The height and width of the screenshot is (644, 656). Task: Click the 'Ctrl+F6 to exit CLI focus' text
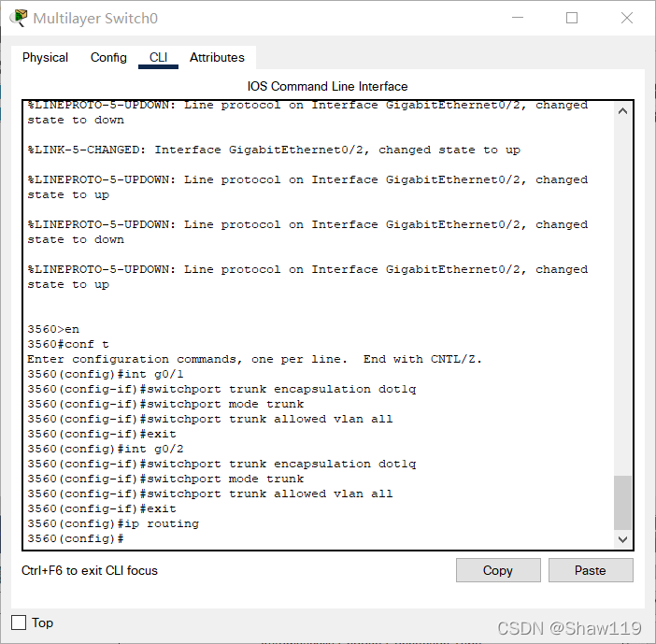[90, 570]
